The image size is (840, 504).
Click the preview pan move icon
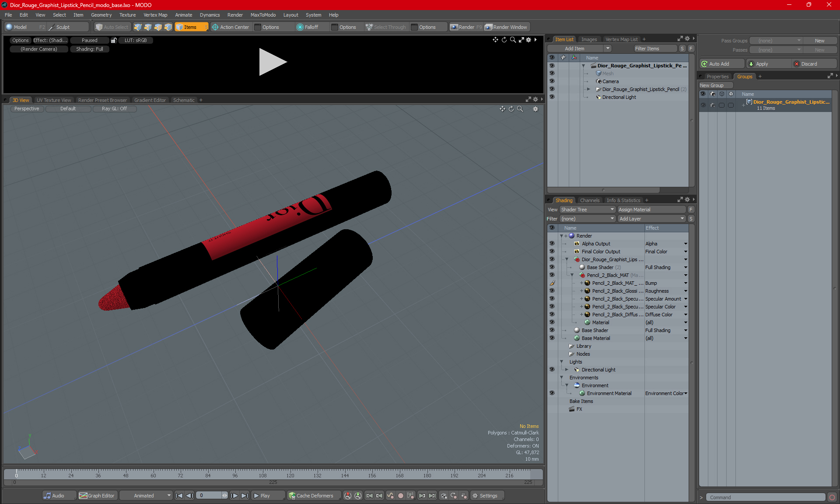(495, 40)
